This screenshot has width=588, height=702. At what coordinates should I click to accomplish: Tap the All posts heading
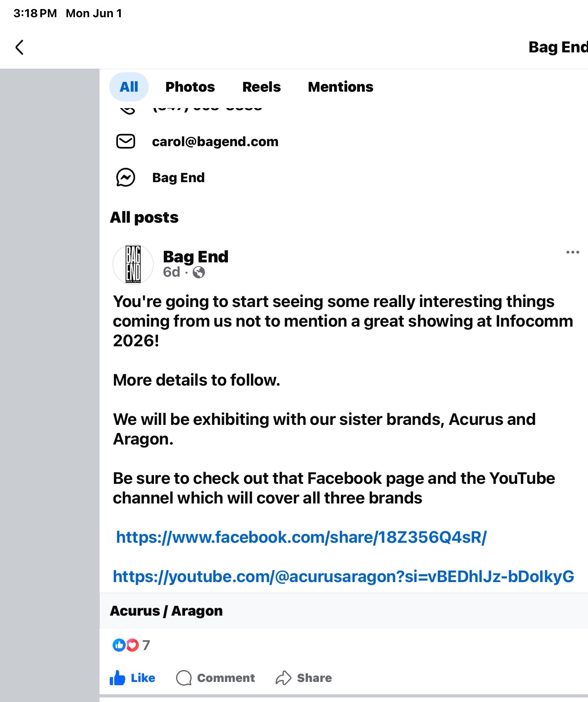[144, 217]
